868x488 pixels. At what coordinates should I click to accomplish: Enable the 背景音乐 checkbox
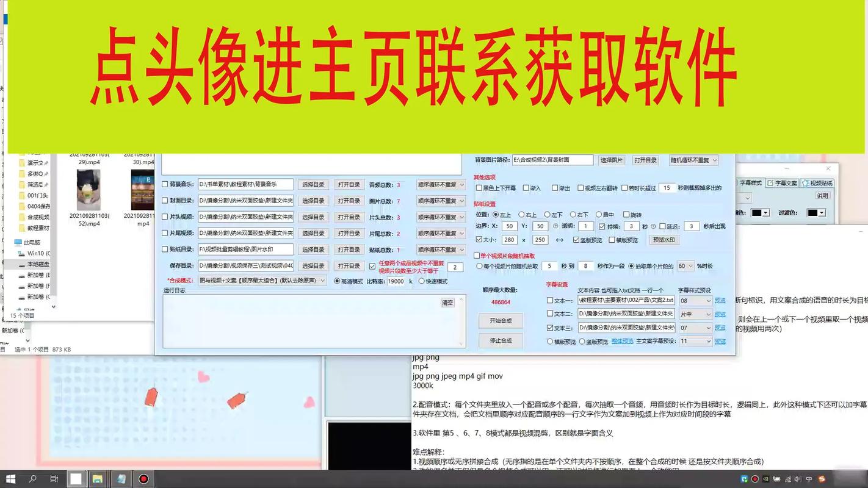coord(165,184)
